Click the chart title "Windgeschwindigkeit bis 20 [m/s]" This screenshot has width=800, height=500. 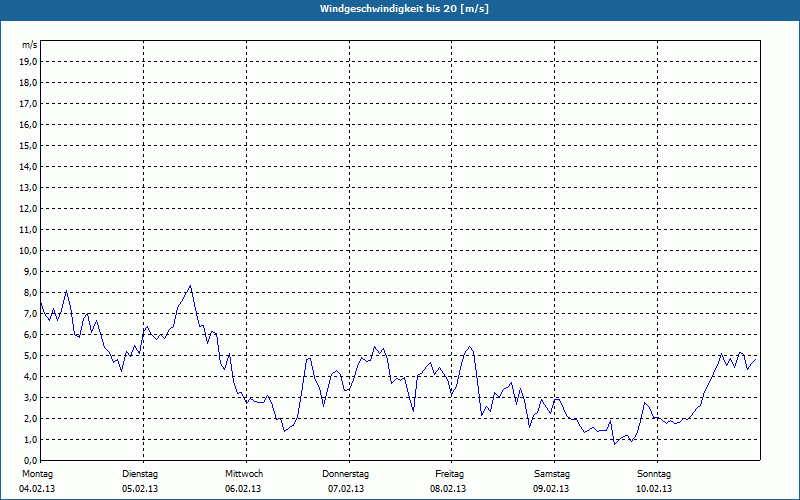pos(404,9)
